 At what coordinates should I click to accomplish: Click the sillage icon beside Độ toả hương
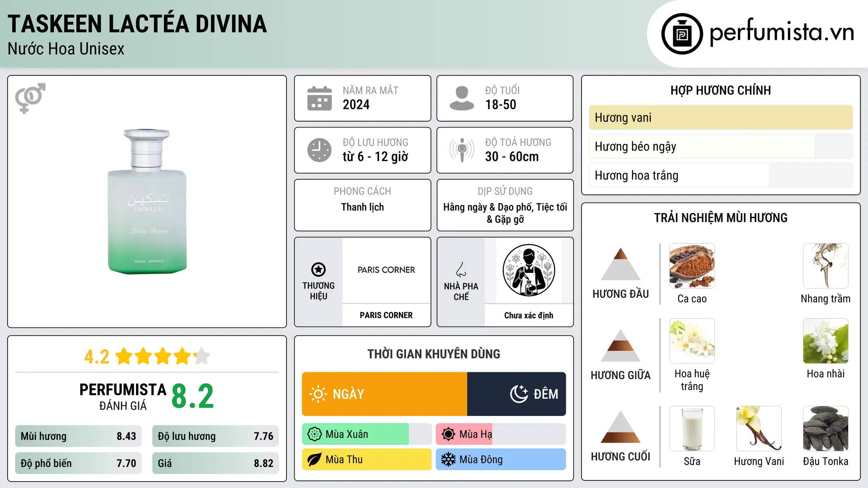tap(462, 150)
